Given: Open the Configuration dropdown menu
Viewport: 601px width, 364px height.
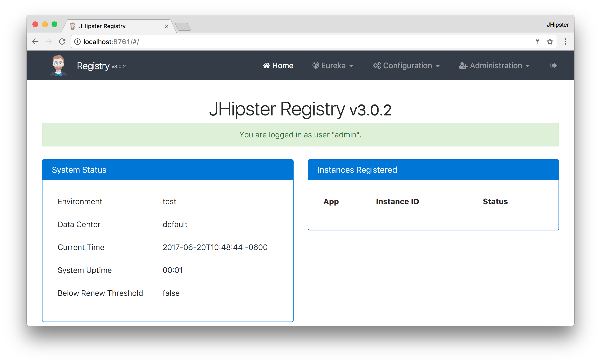Looking at the screenshot, I should 406,66.
